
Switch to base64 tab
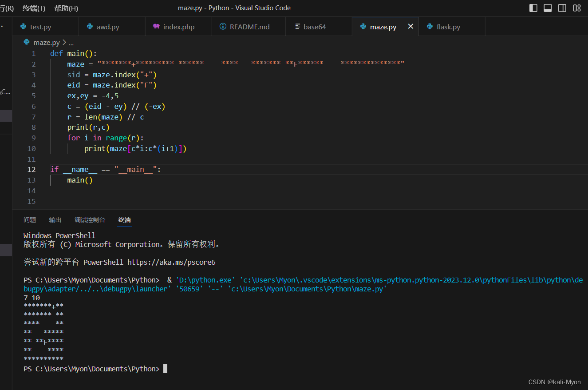click(319, 27)
